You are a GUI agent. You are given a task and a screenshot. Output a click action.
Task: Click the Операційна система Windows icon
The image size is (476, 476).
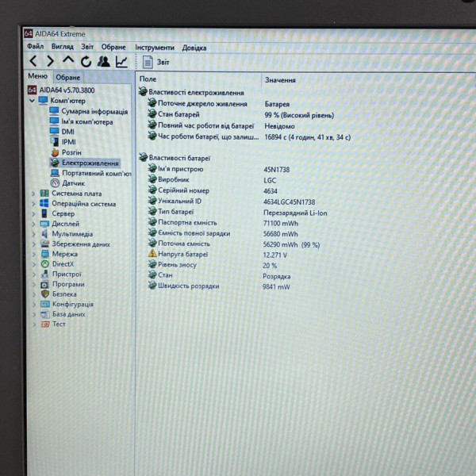pos(44,203)
